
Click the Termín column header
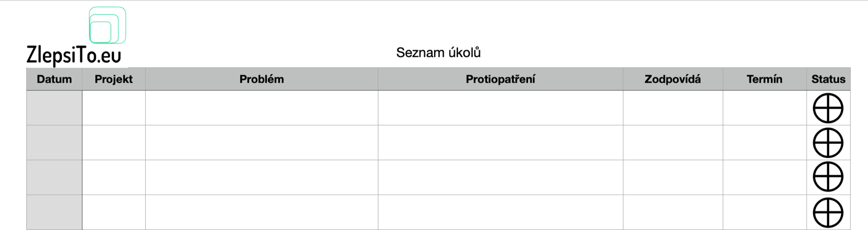(764, 79)
